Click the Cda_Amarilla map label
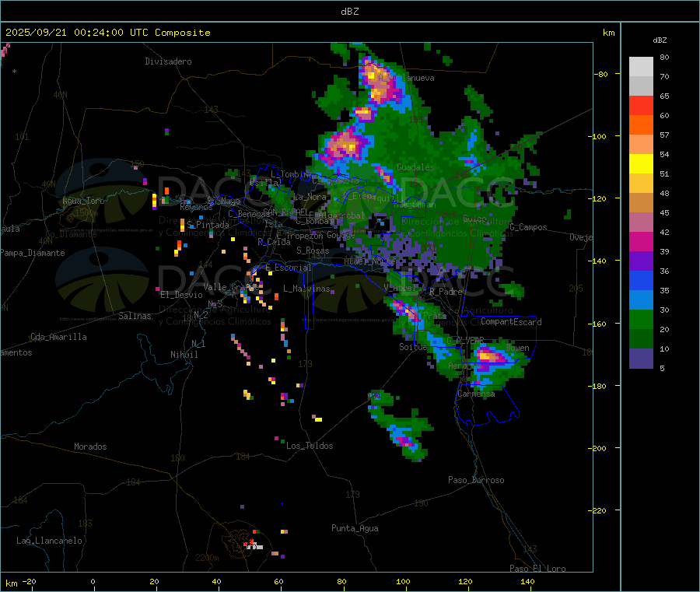The width and height of the screenshot is (700, 592). pos(58,337)
